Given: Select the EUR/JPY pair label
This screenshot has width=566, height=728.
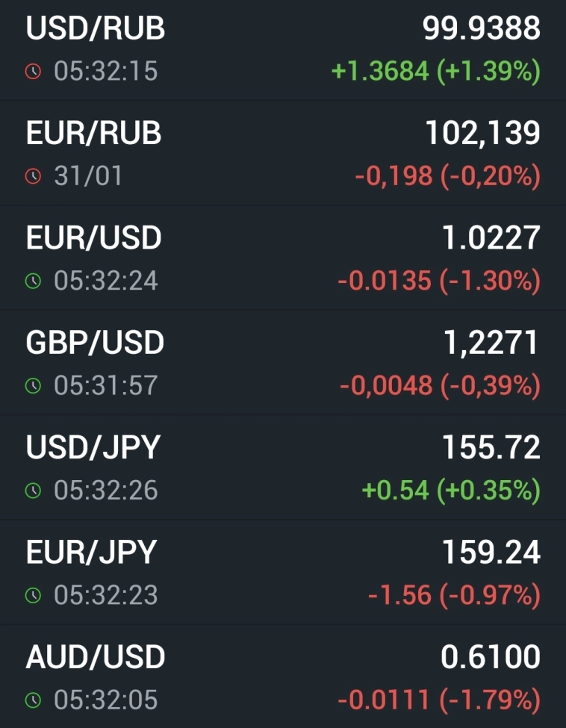Looking at the screenshot, I should pos(91,553).
